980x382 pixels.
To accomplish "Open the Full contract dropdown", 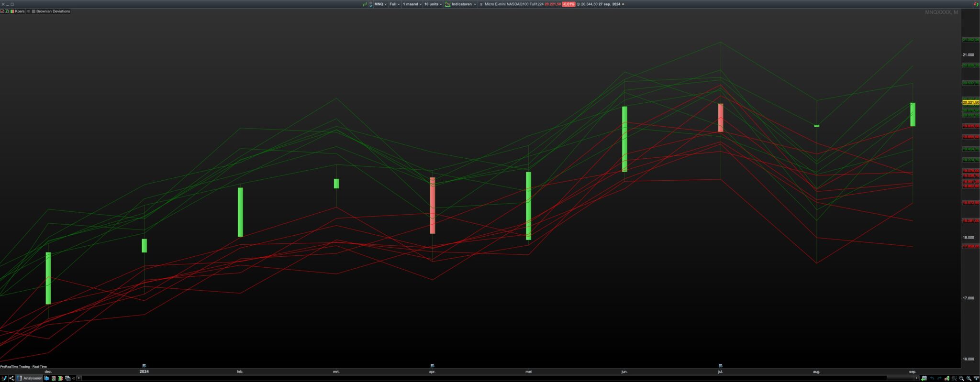I will point(394,4).
